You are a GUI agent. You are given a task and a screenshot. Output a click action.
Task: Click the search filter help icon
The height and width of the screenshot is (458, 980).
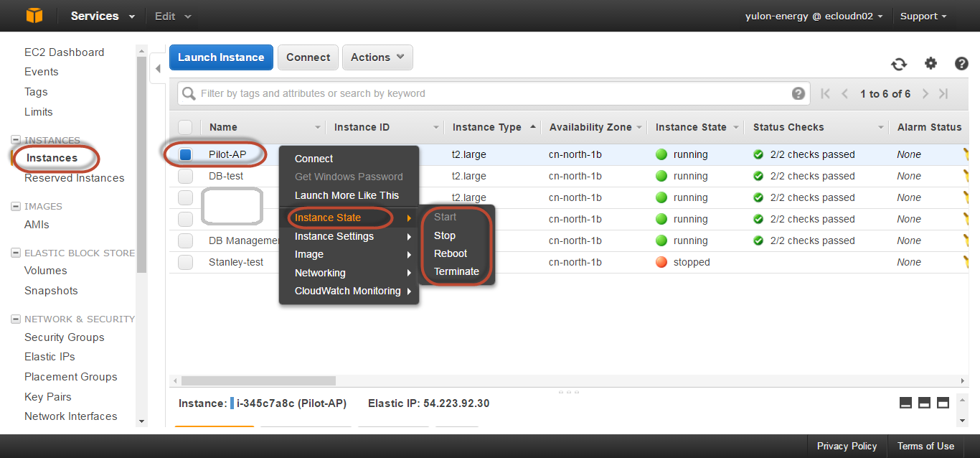pos(798,93)
